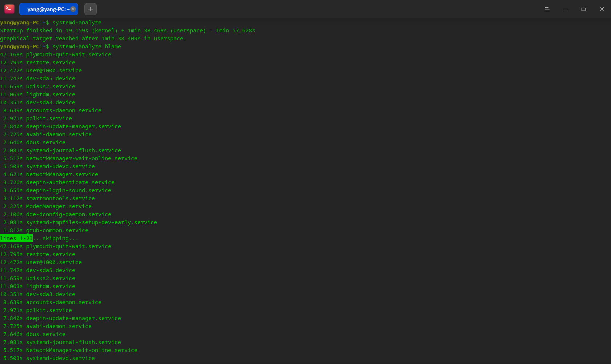Add a new terminal tab
The image size is (611, 364).
[91, 9]
